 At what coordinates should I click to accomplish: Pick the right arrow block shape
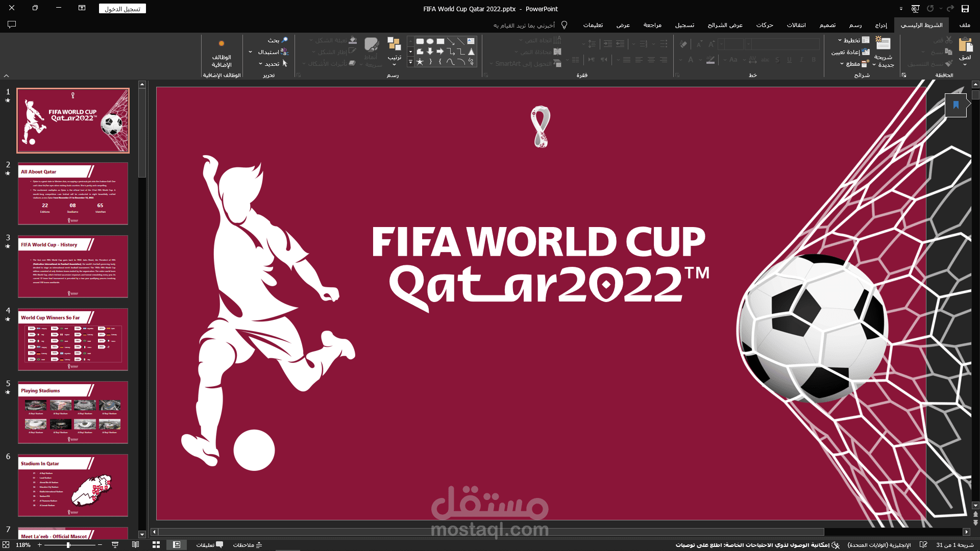click(440, 52)
